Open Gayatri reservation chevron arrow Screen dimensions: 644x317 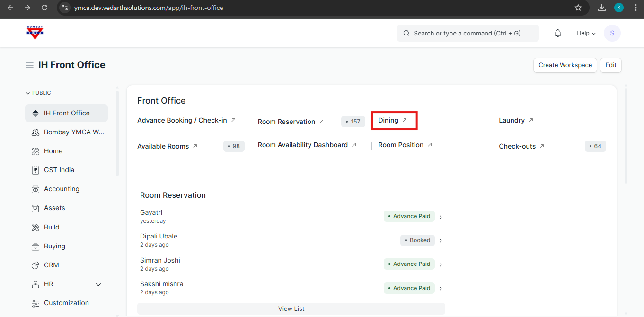tap(441, 217)
